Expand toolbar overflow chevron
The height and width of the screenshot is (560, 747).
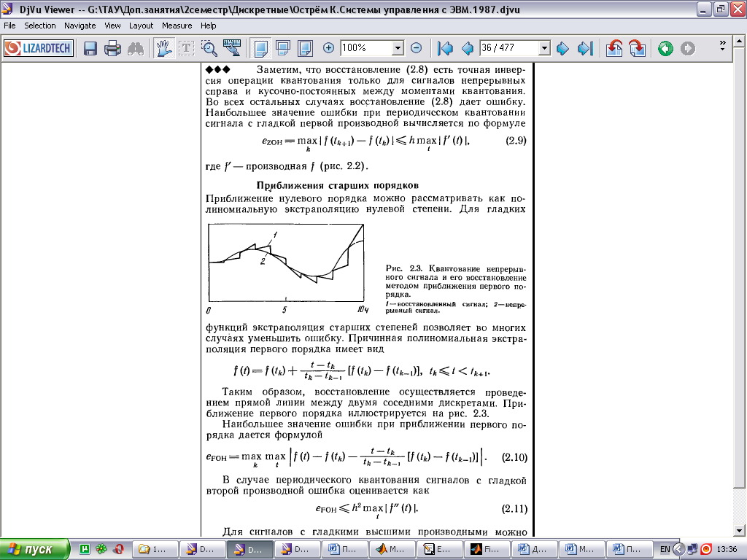pos(722,45)
